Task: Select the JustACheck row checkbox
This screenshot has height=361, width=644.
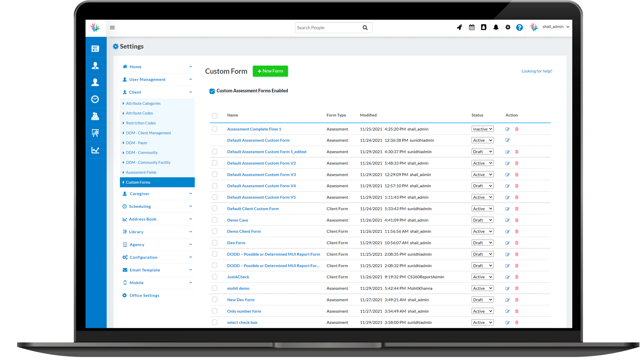Action: (214, 277)
